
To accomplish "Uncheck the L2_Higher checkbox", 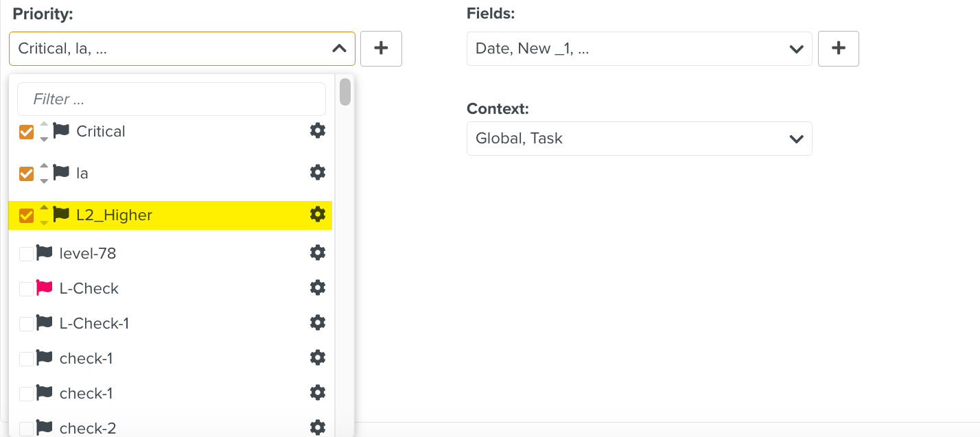I will 26,216.
